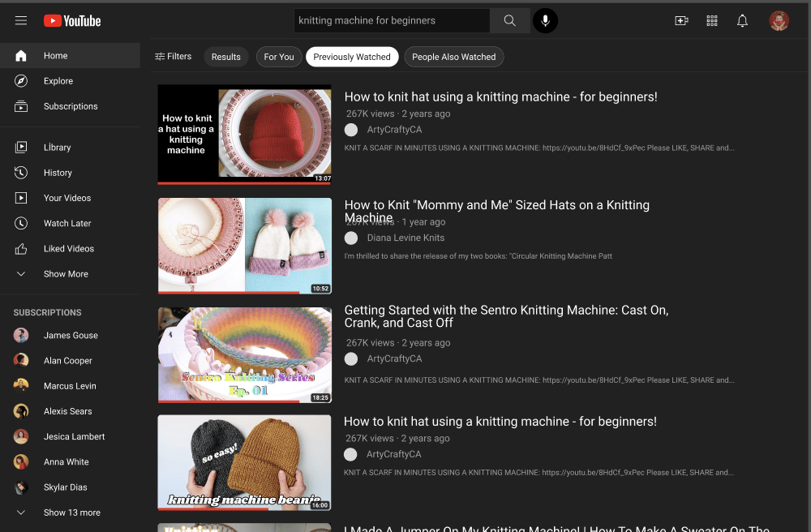Open the YouTube apps grid
This screenshot has width=811, height=532.
tap(712, 21)
